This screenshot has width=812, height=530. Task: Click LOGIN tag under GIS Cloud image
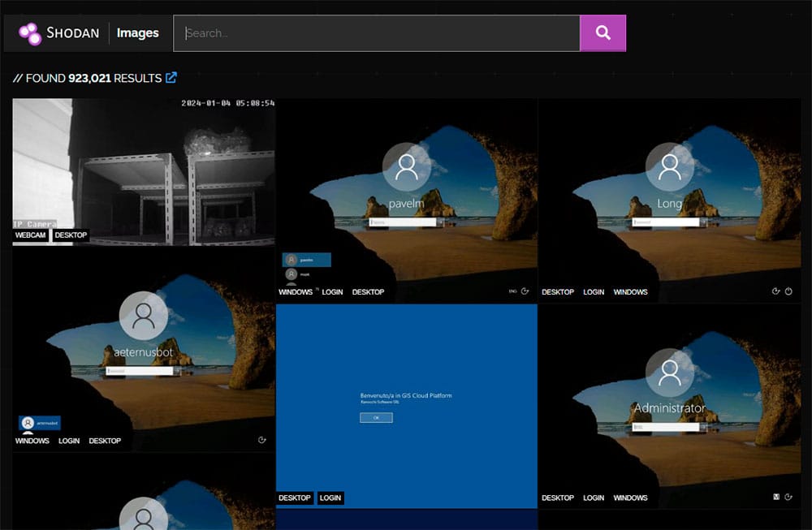click(330, 498)
